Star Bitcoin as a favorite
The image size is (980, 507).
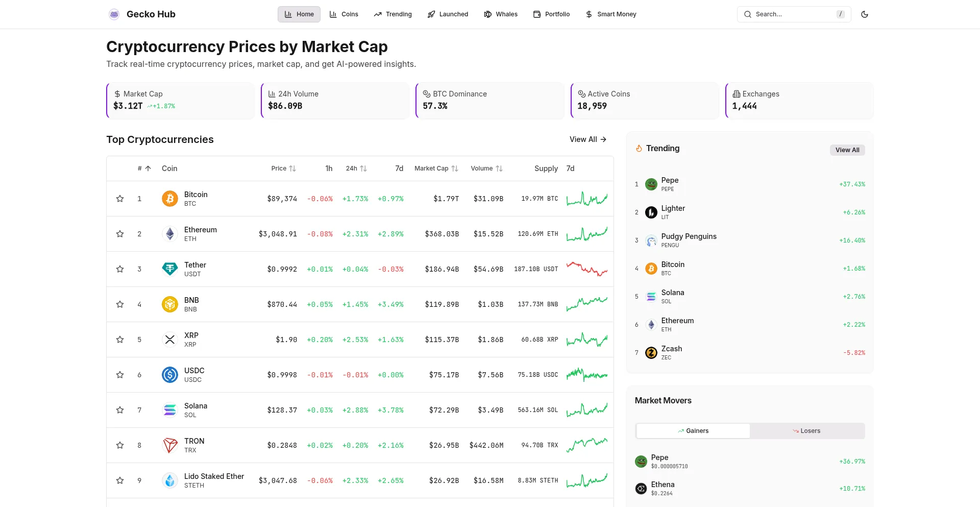120,199
